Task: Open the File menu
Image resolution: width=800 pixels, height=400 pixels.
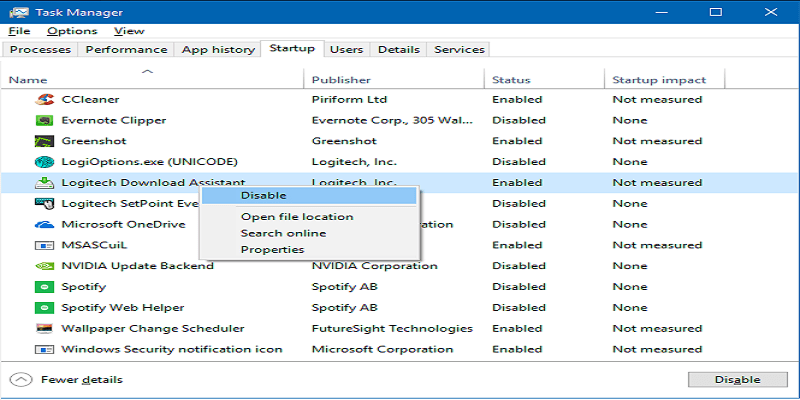Action: (19, 31)
